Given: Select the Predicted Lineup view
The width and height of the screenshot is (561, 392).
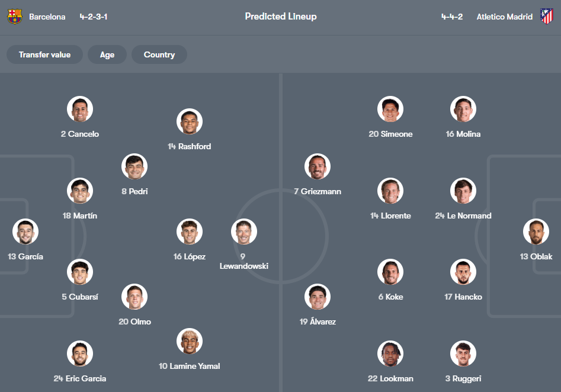Looking at the screenshot, I should click(280, 17).
